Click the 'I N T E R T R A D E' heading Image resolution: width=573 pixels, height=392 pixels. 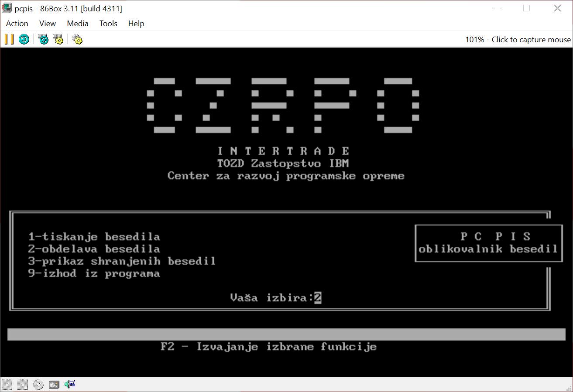pyautogui.click(x=284, y=151)
